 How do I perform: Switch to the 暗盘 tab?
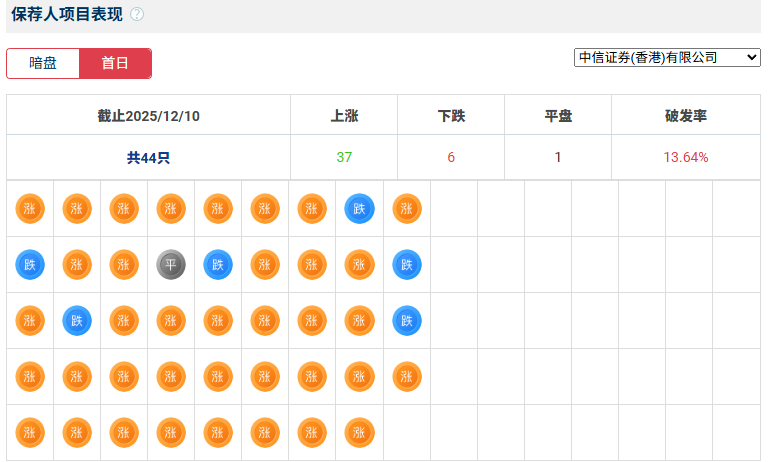click(x=43, y=63)
